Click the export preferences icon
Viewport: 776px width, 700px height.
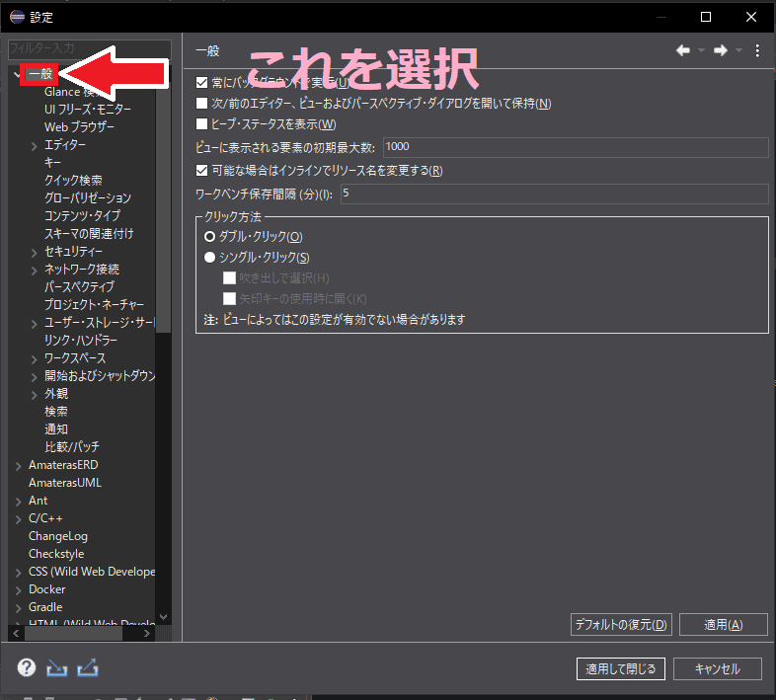(89, 668)
